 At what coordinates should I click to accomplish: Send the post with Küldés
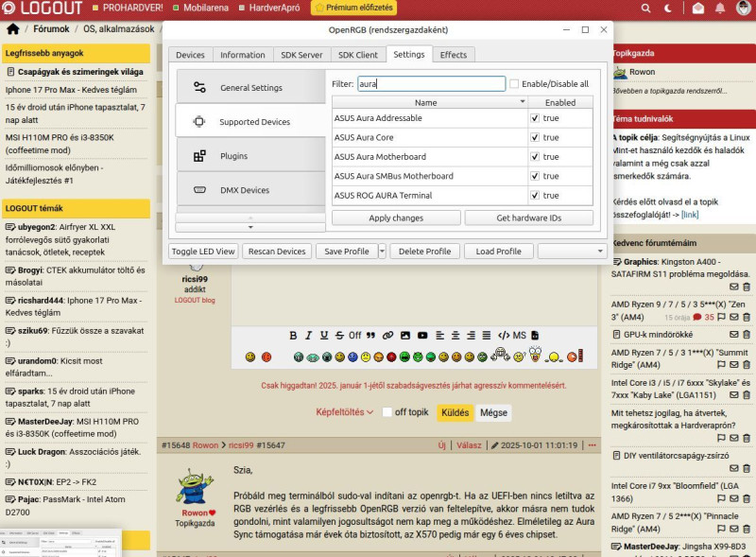tap(455, 412)
